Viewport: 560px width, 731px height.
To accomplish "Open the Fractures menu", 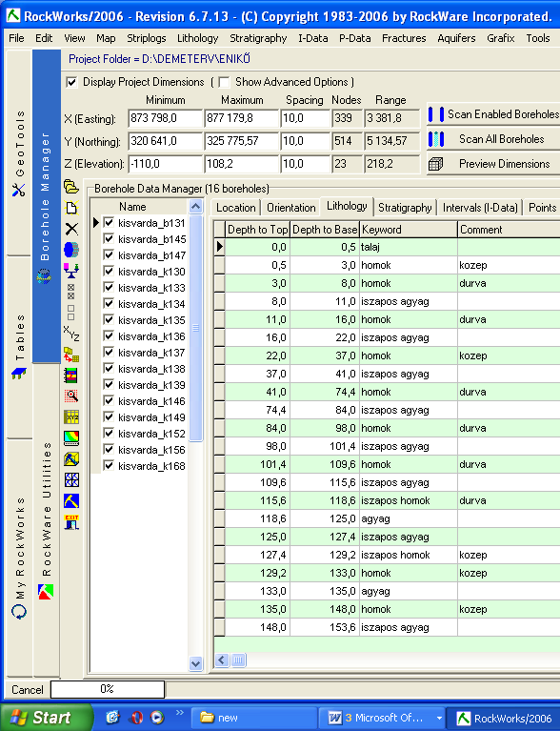I will 404,38.
